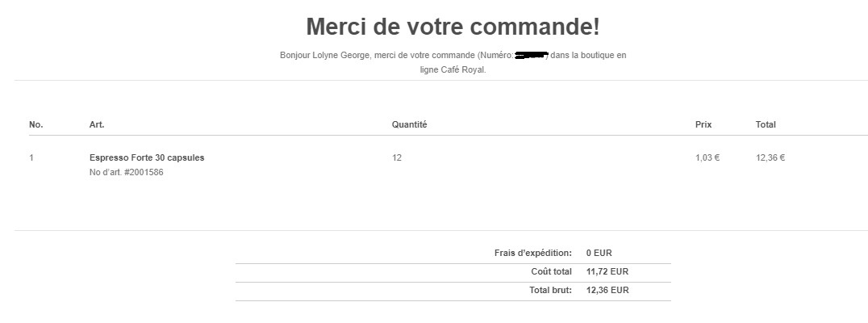Click the line total 12,36 €

pos(770,158)
